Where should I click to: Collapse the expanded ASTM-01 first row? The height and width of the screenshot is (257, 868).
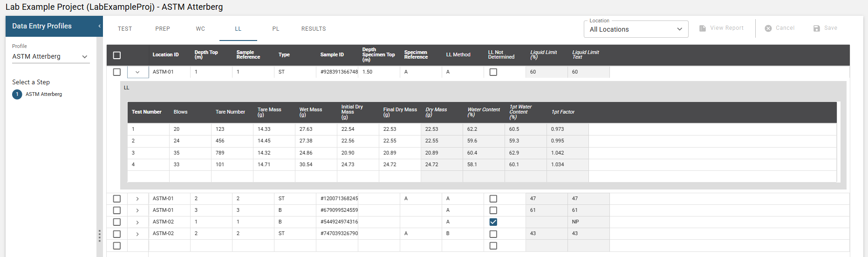[x=137, y=72]
